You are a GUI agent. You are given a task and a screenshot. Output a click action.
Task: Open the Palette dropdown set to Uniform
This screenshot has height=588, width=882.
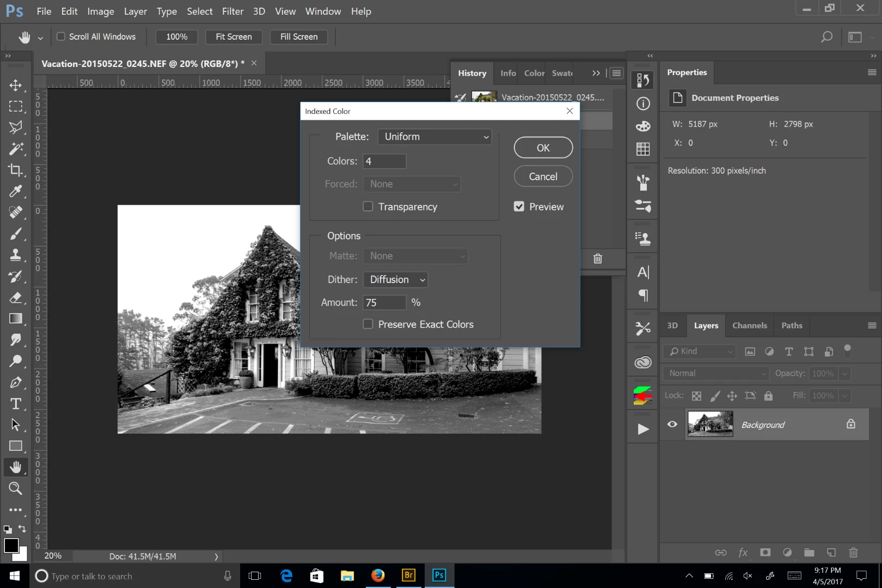[x=435, y=137]
